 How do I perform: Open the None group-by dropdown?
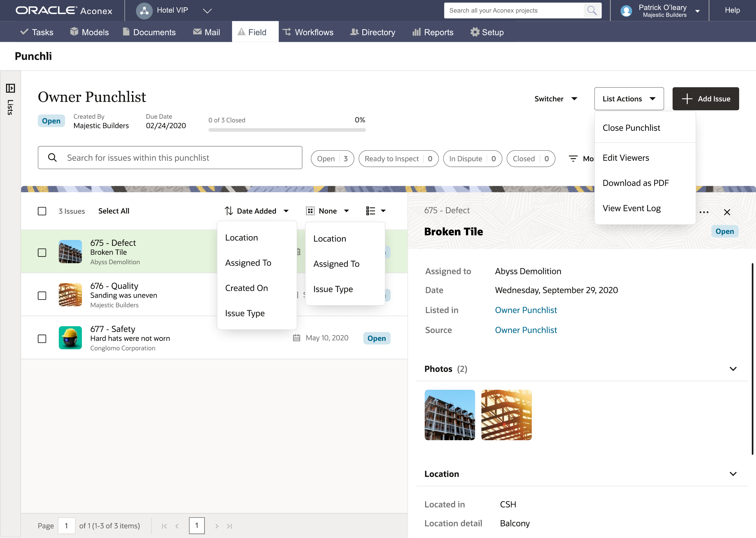(x=328, y=211)
